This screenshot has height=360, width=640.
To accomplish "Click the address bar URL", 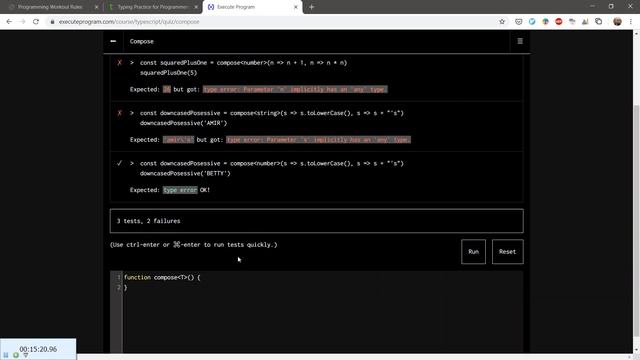I will (x=129, y=22).
